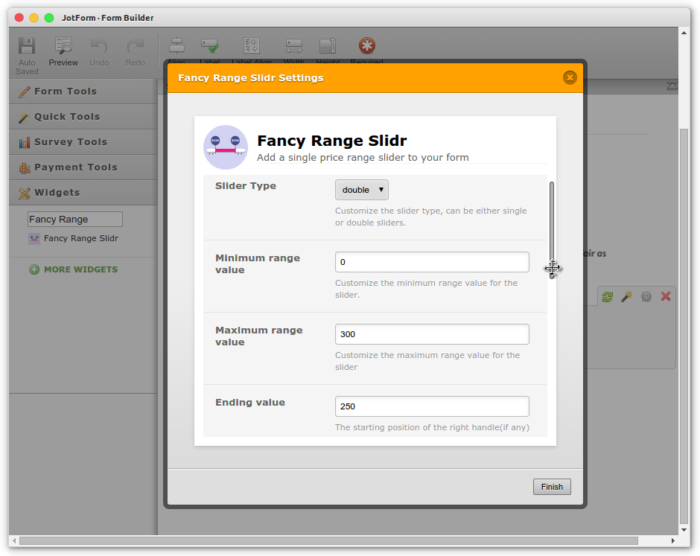The width and height of the screenshot is (700, 556).
Task: Click the collapse icon at the form's top right
Action: coord(672,86)
